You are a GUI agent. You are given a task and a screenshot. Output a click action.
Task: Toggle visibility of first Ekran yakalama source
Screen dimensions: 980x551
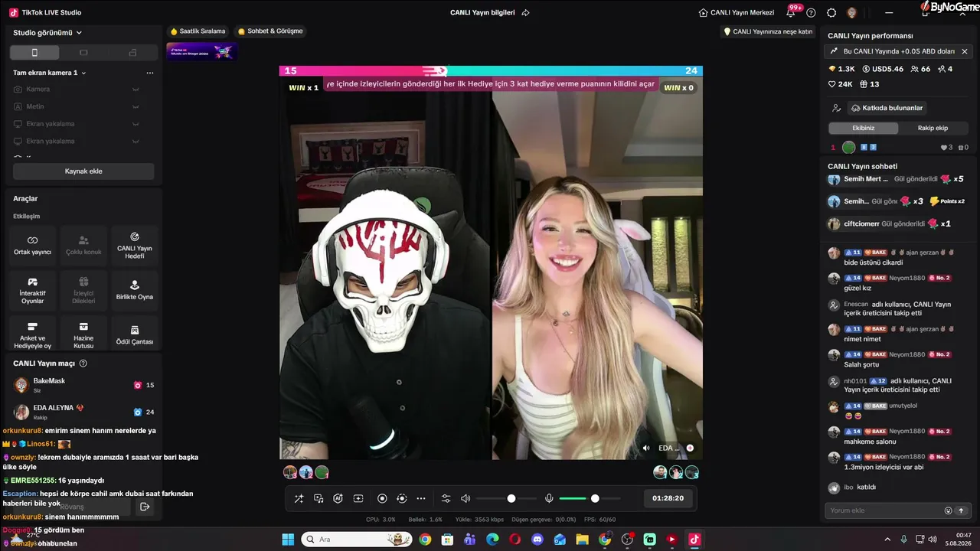[136, 124]
